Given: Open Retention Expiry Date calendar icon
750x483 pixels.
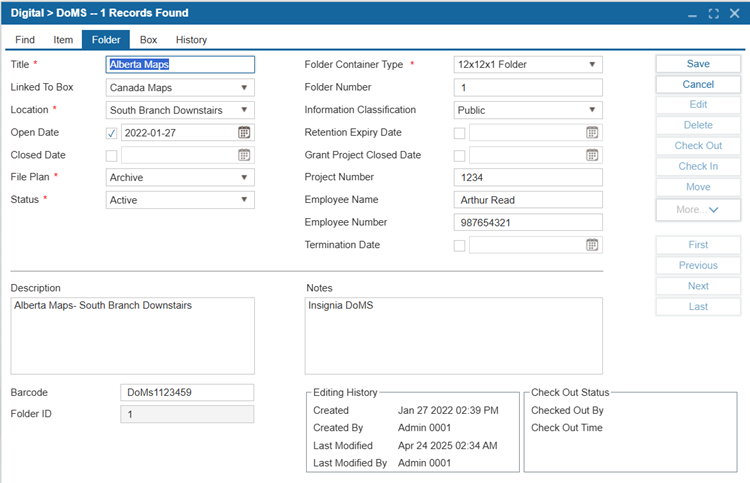Looking at the screenshot, I should tap(592, 132).
